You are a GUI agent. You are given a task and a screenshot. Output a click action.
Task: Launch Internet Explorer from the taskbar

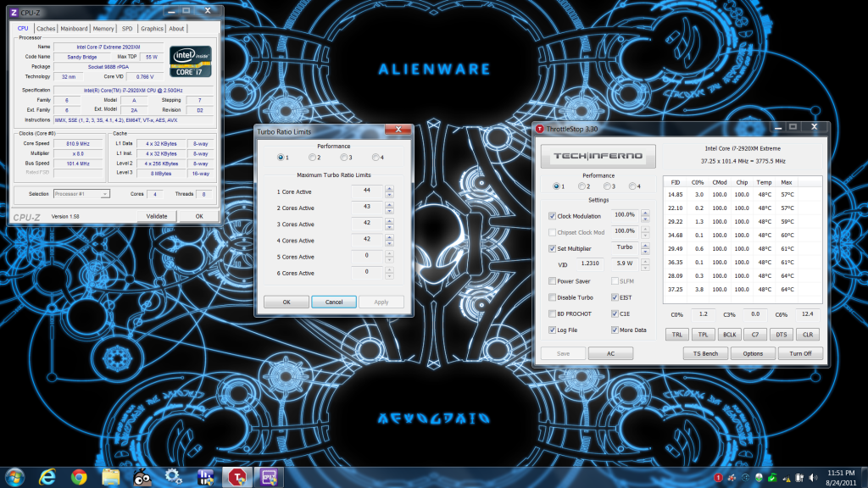(x=47, y=477)
